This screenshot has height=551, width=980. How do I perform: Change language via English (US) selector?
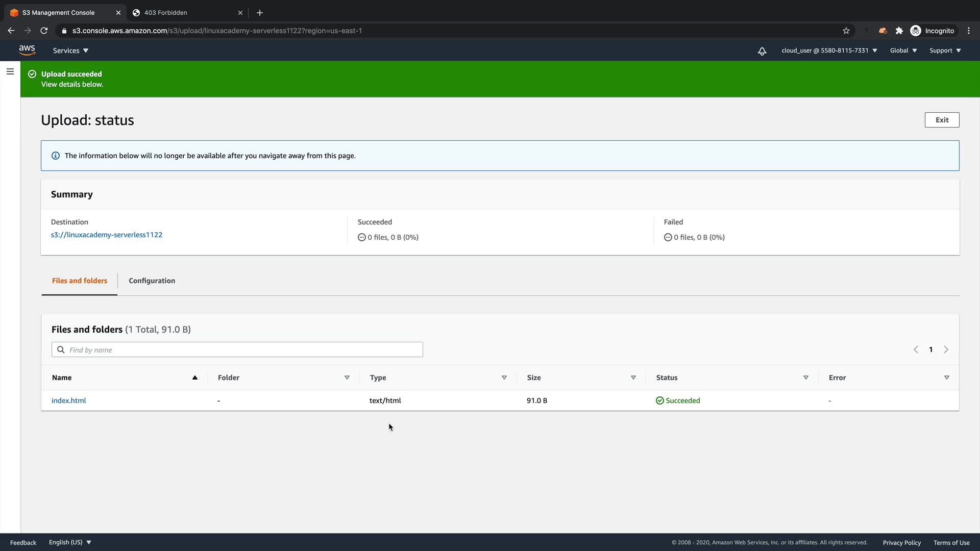pyautogui.click(x=70, y=542)
